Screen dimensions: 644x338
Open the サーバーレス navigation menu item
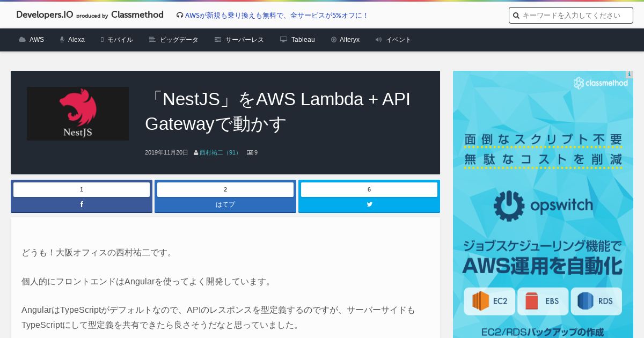(x=245, y=40)
